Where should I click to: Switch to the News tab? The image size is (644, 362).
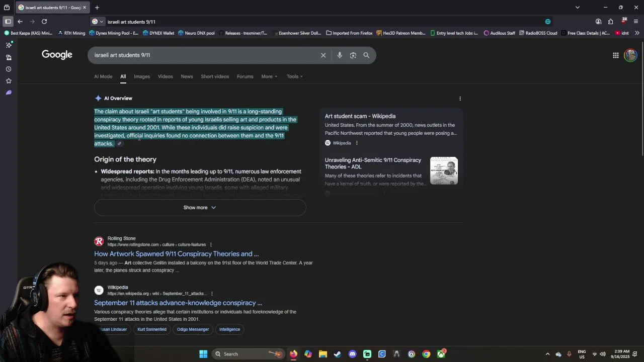[x=187, y=76]
